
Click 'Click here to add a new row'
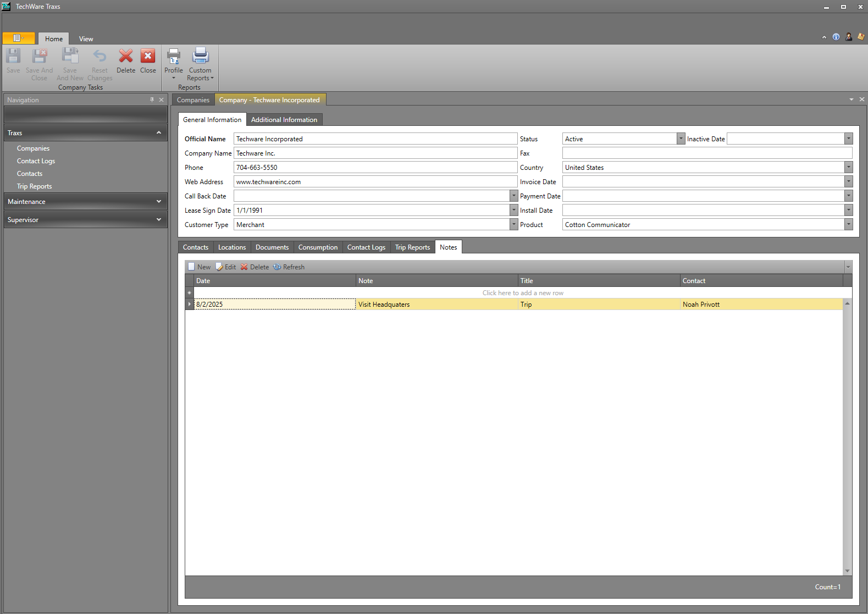(x=522, y=293)
